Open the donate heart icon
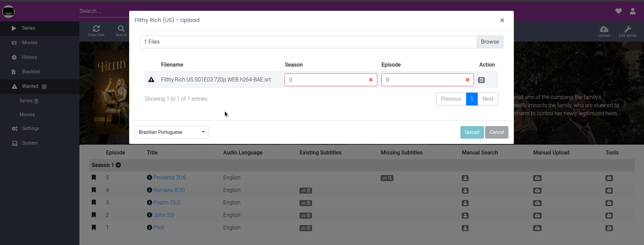644x245 pixels. pyautogui.click(x=619, y=11)
